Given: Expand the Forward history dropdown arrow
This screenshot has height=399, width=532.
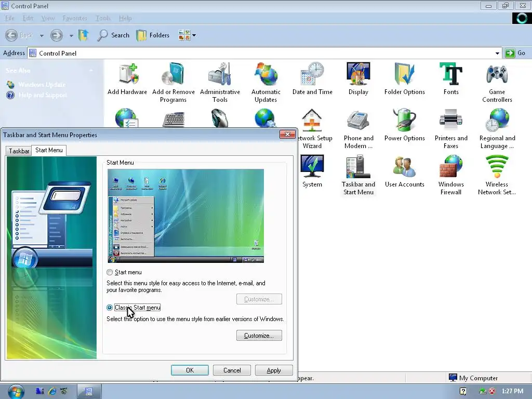Looking at the screenshot, I should (71, 35).
